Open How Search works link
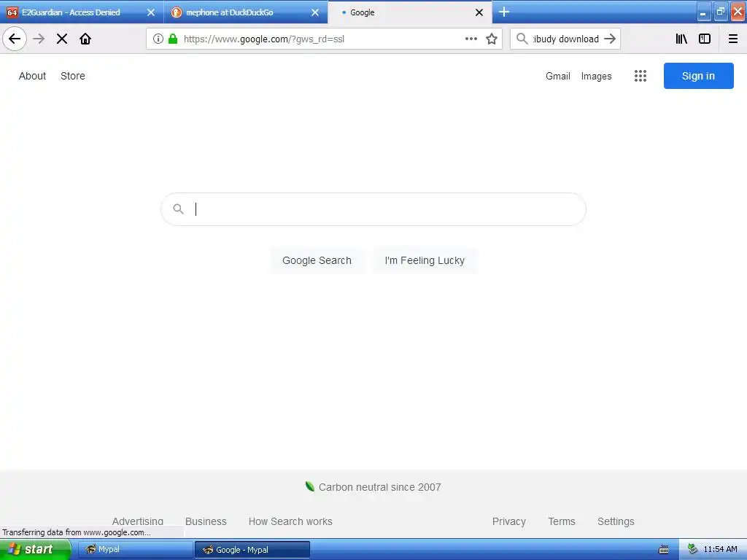Screen dimensions: 747x560 (290, 521)
